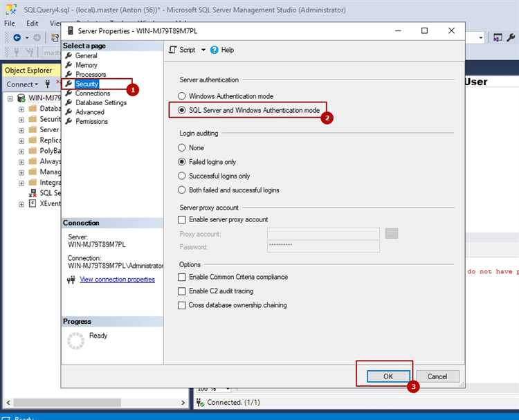519x420 pixels.
Task: Click the Object Explorer connect plug icon
Action: click(48, 84)
